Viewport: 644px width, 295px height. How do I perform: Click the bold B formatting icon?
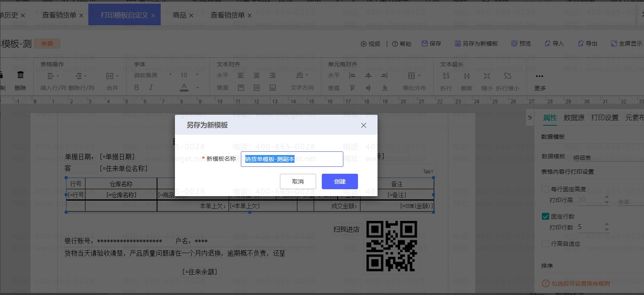tap(137, 87)
